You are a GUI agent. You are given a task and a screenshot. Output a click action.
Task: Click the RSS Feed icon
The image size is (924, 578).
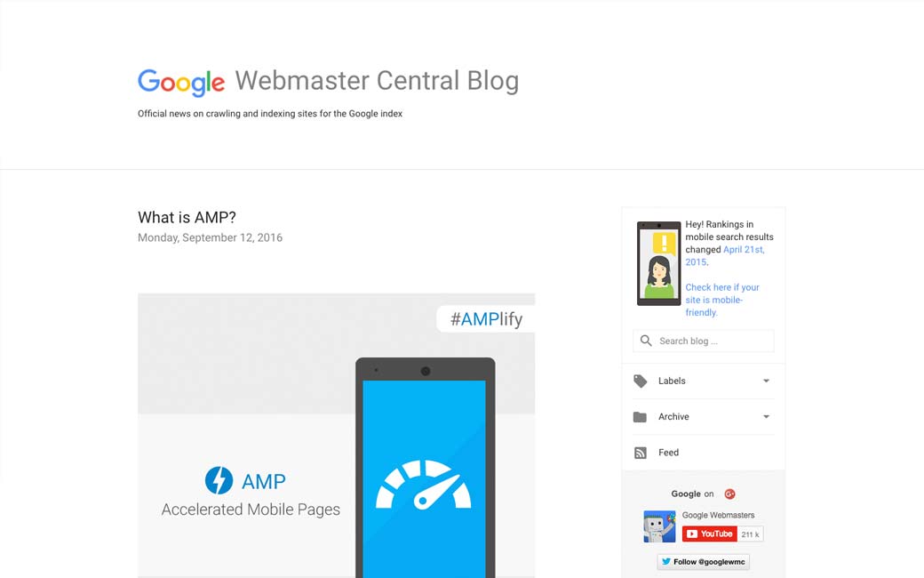(640, 453)
